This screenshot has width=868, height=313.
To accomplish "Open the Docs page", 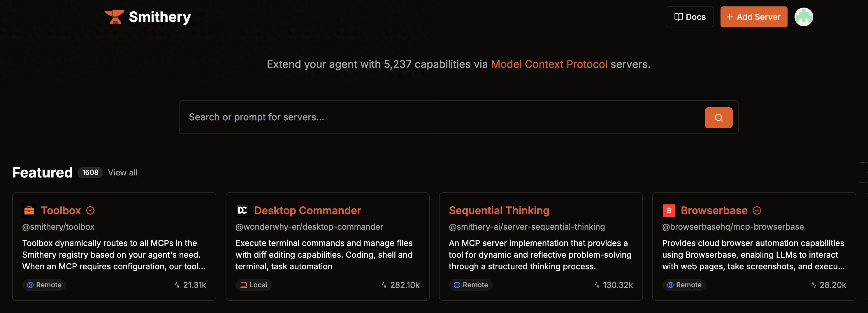I will pyautogui.click(x=689, y=17).
